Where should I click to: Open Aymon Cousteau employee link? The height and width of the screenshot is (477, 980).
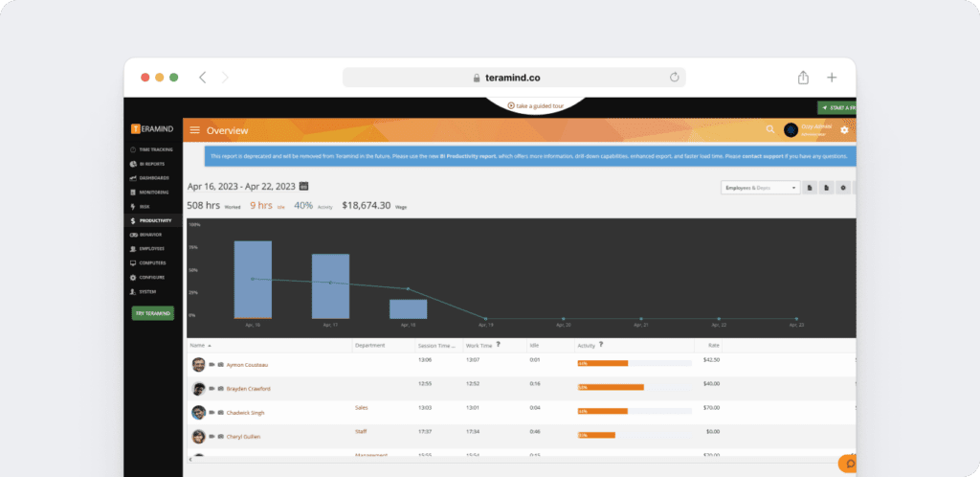[x=247, y=365]
